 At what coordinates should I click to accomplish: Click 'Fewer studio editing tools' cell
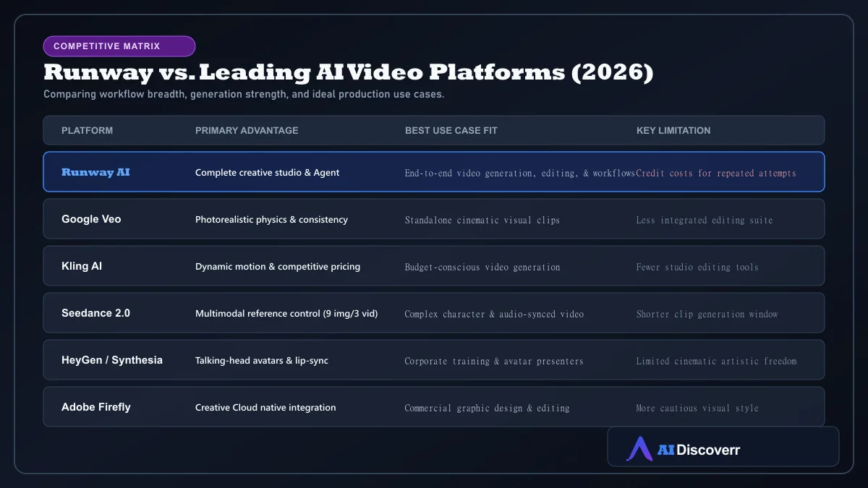click(697, 267)
